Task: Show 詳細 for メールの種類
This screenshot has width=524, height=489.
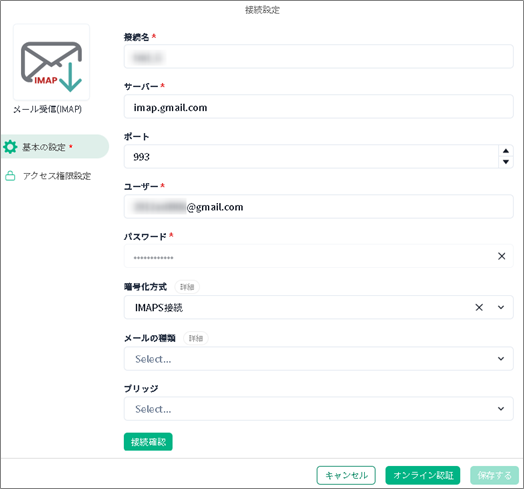Action: [x=196, y=338]
